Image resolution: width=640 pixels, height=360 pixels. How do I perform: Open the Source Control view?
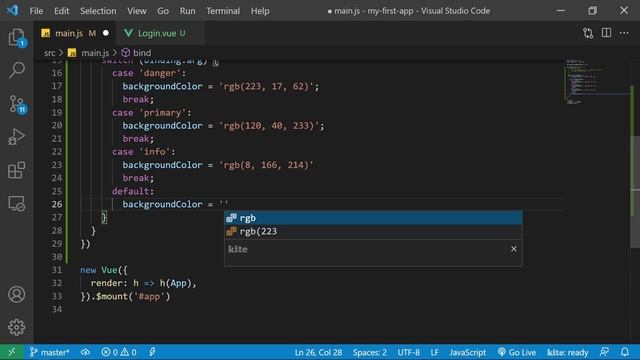click(16, 104)
